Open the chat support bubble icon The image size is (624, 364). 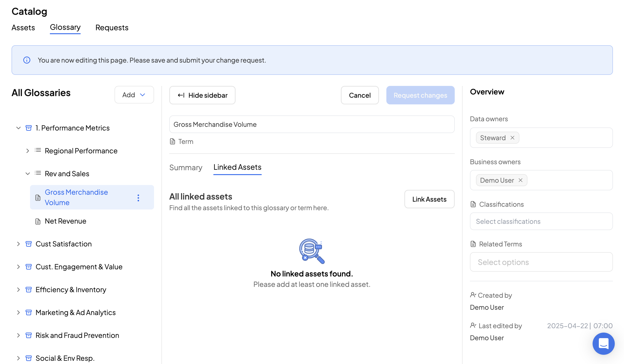(603, 343)
